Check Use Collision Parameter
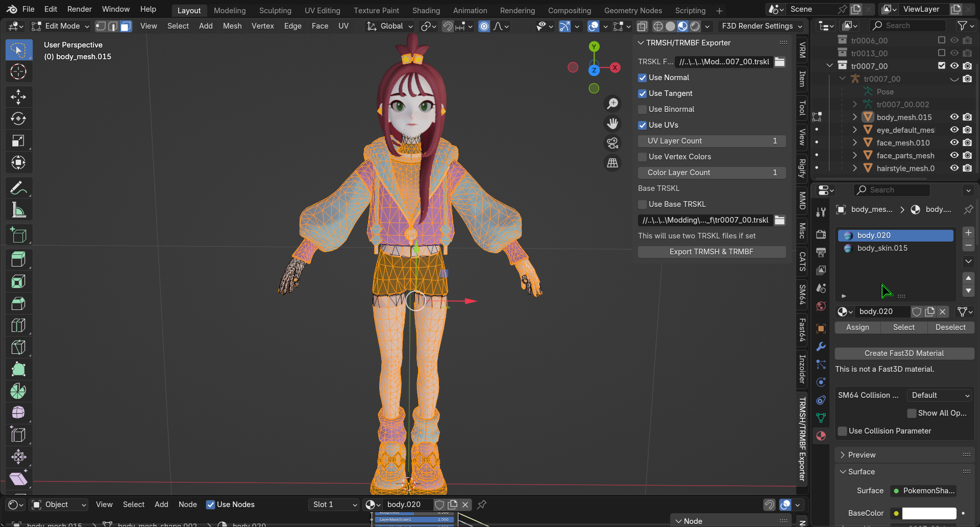This screenshot has width=980, height=527. pos(843,432)
